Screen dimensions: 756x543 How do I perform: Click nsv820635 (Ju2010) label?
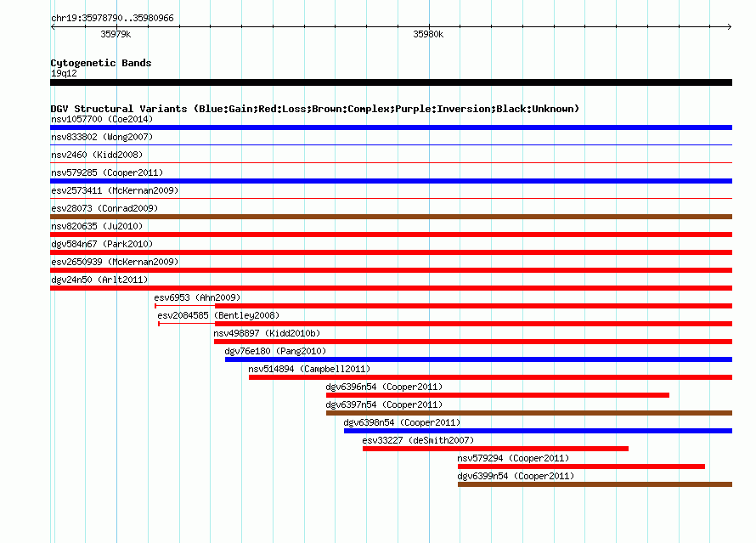tap(97, 226)
